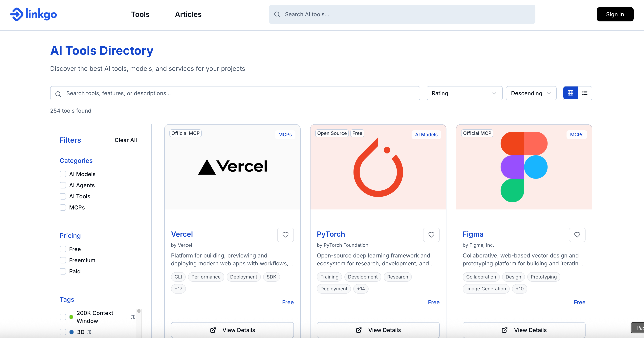Viewport: 644px width, 338px height.
Task: Favorite Figma using the heart icon
Action: 577,235
